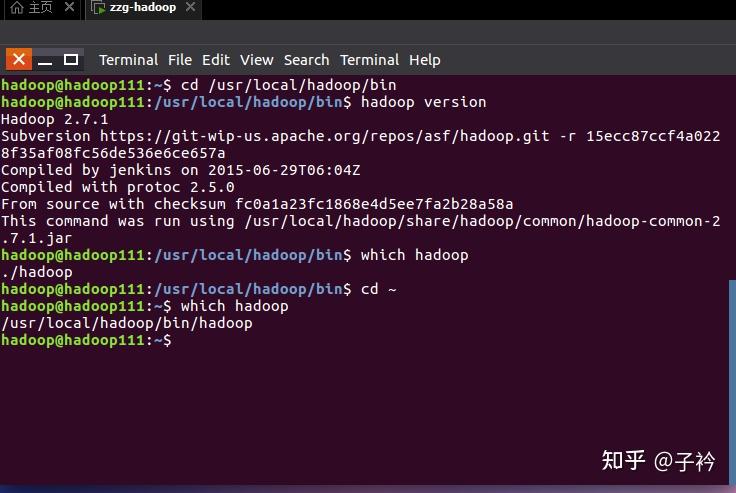Viewport: 736px width, 493px height.
Task: Open the Terminal menu next to Help
Action: pos(369,60)
